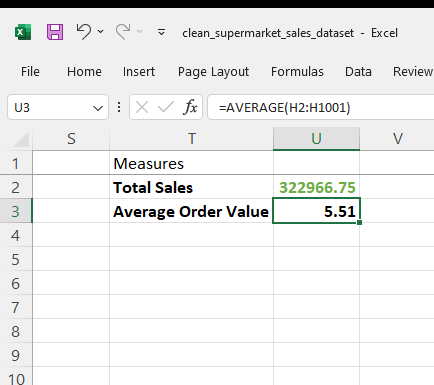Open the File tab

30,72
